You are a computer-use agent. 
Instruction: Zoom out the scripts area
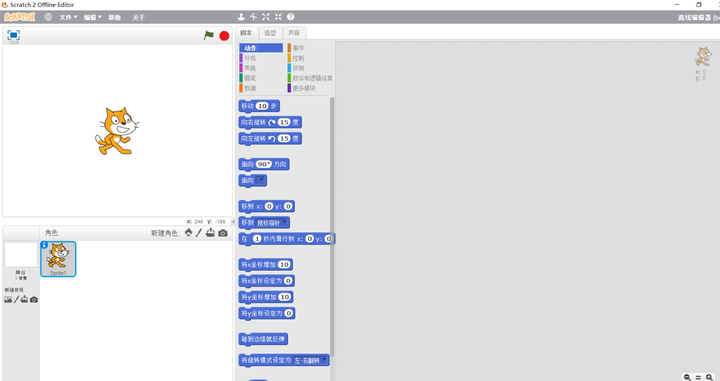687,377
